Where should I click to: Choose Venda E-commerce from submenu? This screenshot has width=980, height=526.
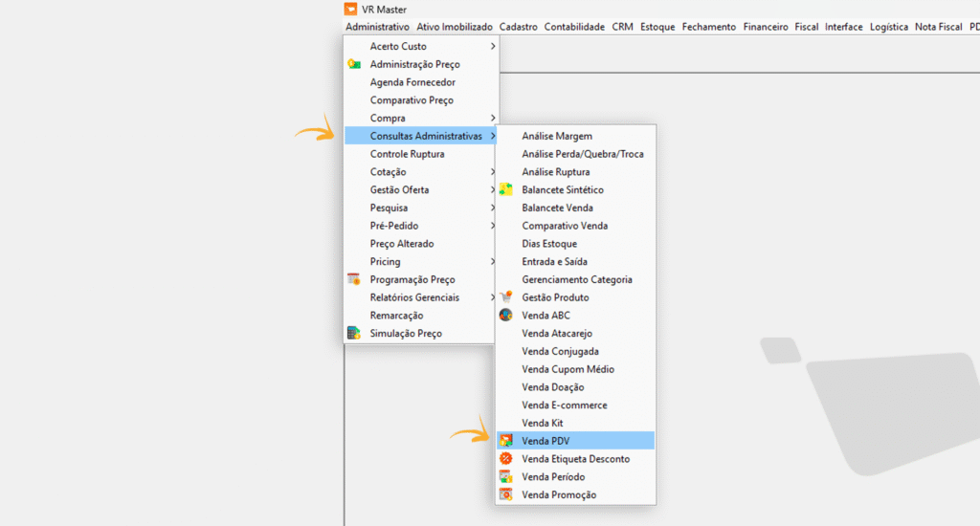(x=575, y=405)
